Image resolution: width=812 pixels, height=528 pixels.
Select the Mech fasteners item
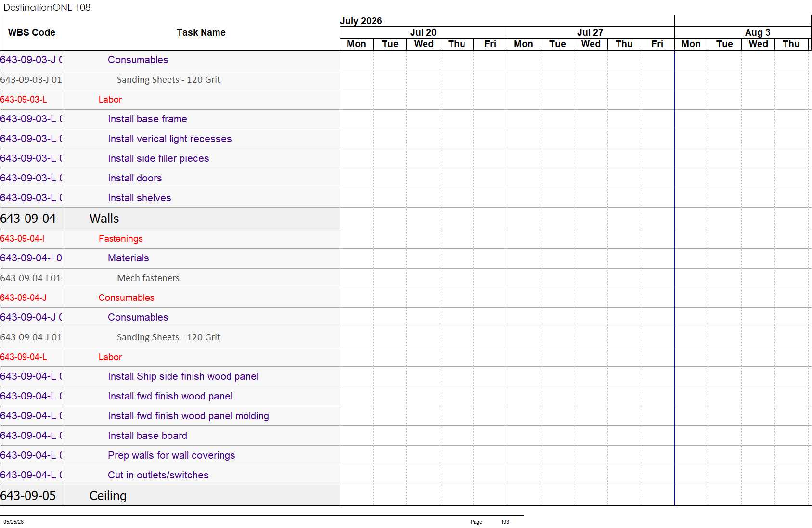click(x=148, y=278)
